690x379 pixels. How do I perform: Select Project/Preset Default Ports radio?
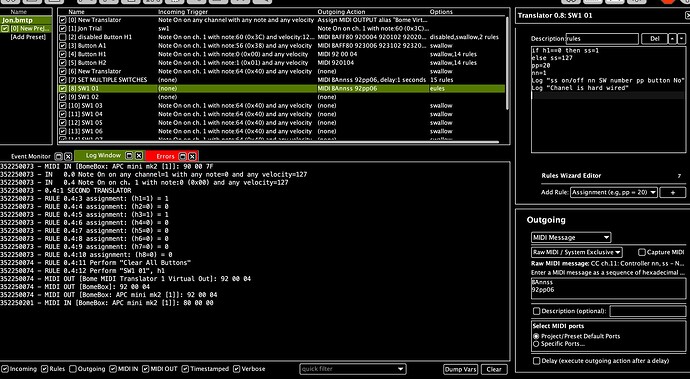coord(536,336)
